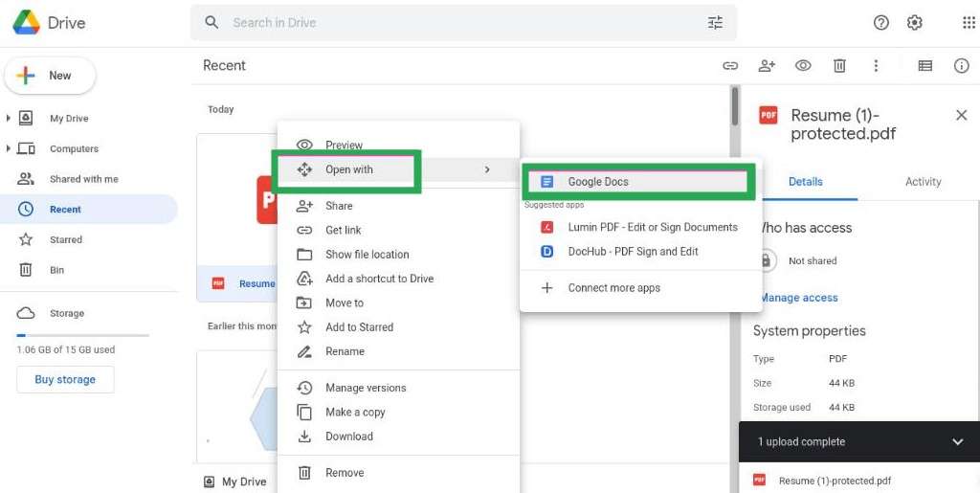The image size is (980, 493).
Task: Open search options filter icon
Action: [715, 23]
